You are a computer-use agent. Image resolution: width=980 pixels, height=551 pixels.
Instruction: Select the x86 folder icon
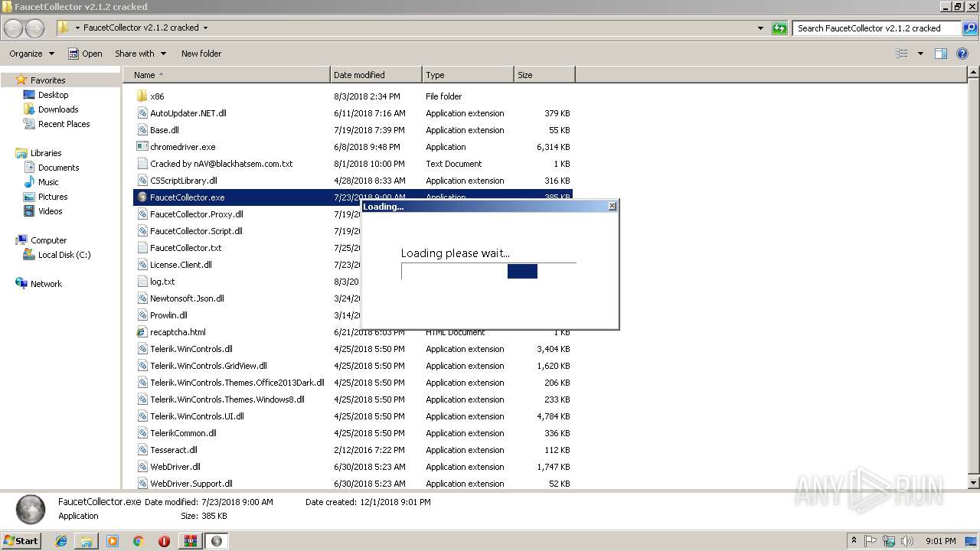(x=142, y=96)
